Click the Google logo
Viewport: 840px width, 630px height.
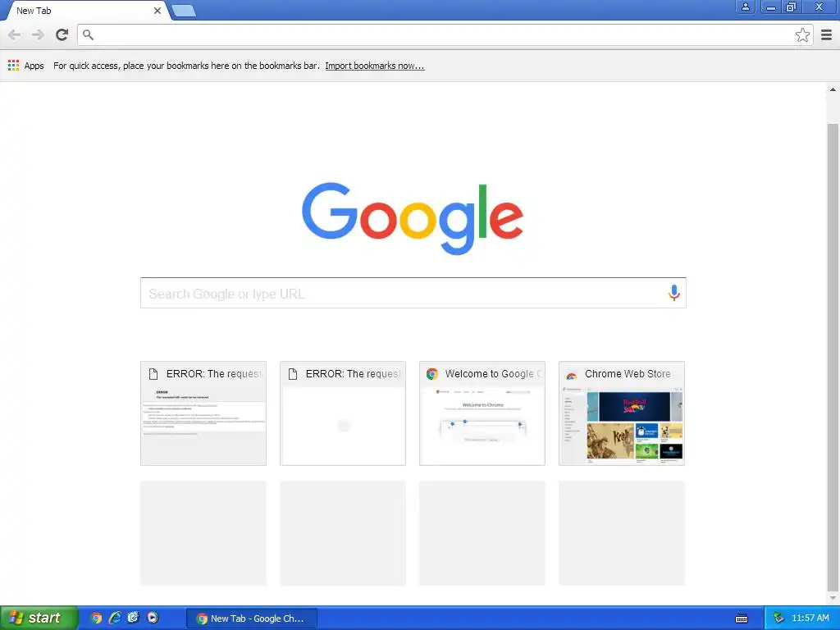[x=413, y=218]
